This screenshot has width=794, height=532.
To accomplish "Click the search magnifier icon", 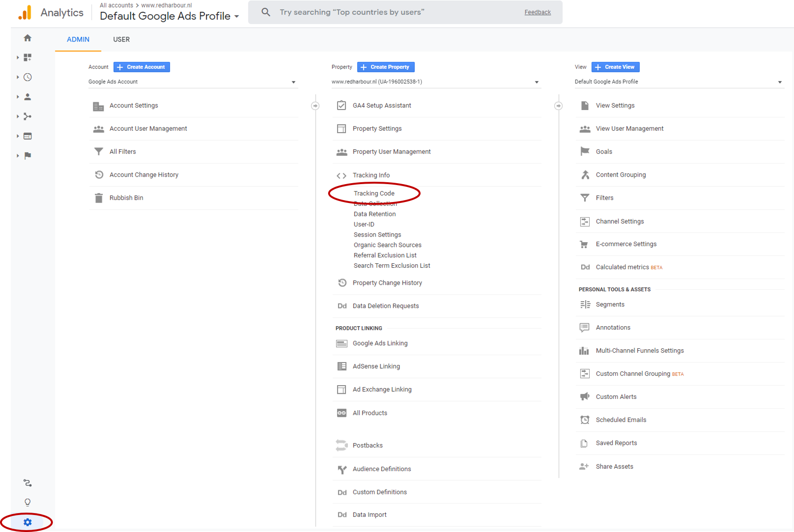I will [266, 12].
